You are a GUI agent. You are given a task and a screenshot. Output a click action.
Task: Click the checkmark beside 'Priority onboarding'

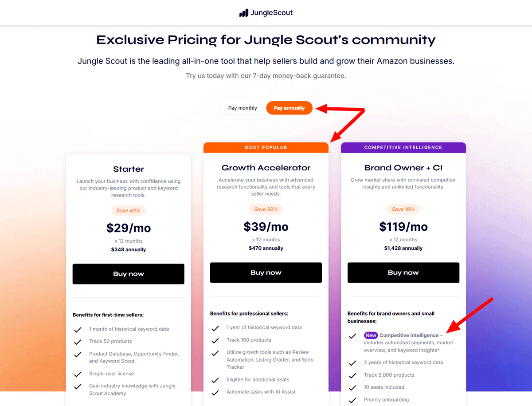tap(352, 399)
